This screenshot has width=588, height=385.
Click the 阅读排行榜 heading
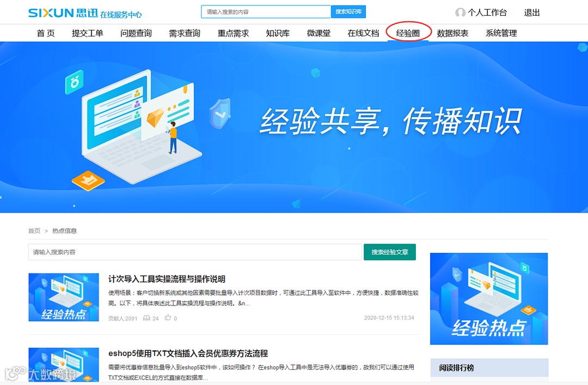pos(456,368)
